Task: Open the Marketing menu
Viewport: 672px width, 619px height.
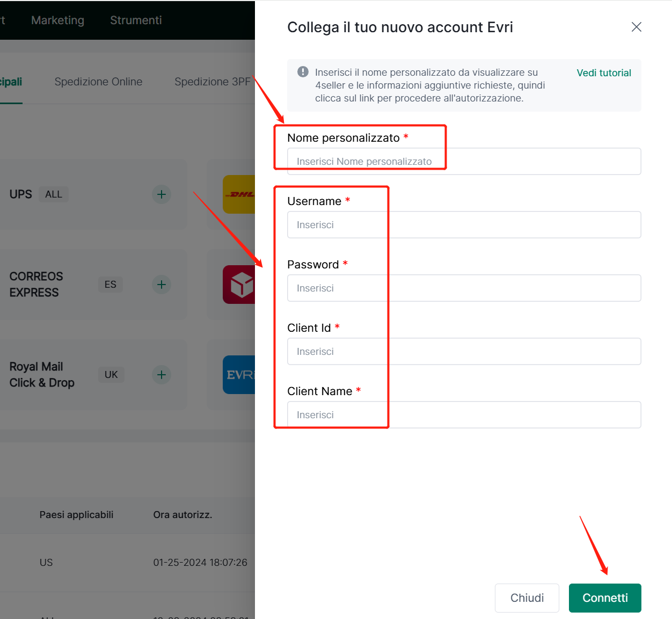Action: click(x=58, y=20)
